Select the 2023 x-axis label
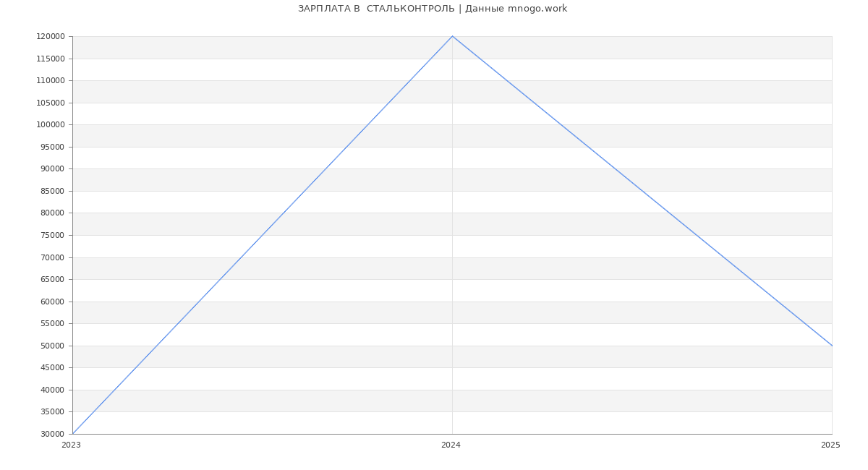Image resolution: width=868 pixels, height=470 pixels. coord(71,445)
